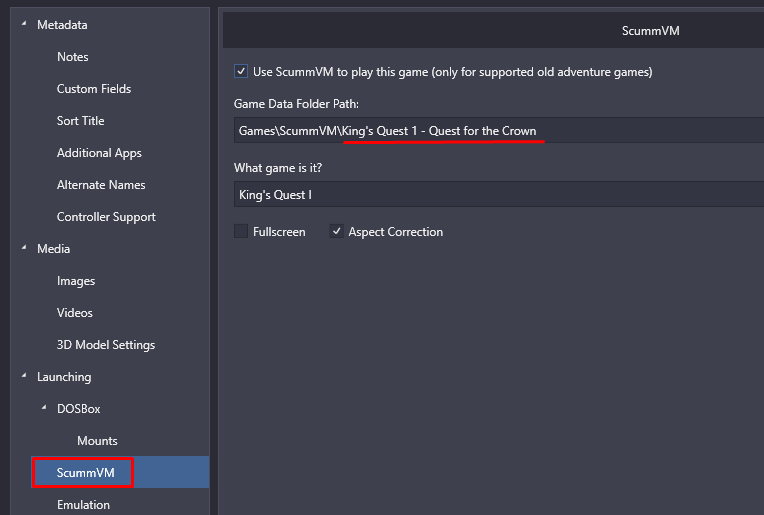Open the Images media section
Image resolution: width=764 pixels, height=515 pixels.
[x=76, y=281]
